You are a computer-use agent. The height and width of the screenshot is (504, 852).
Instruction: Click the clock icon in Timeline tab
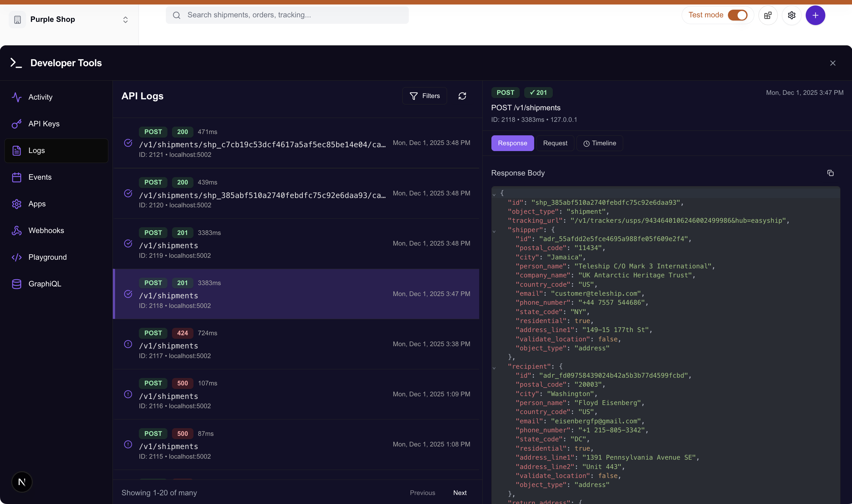[x=587, y=144]
